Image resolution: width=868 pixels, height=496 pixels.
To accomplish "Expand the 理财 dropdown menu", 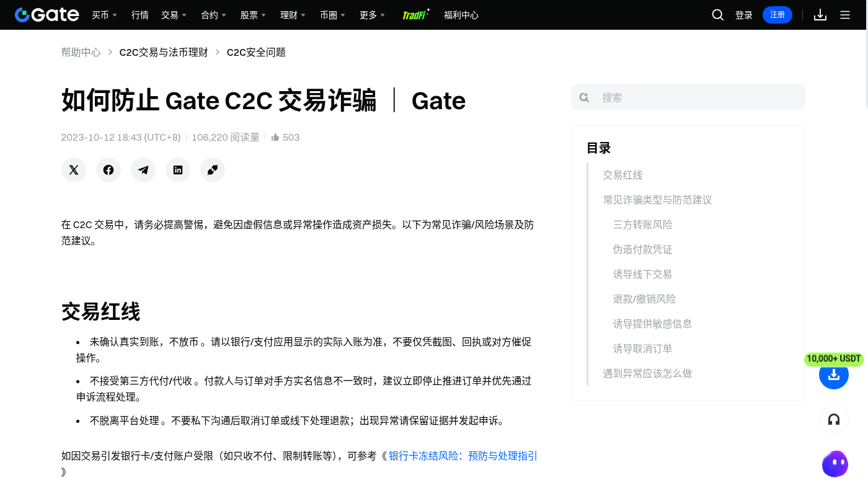I will coord(293,15).
